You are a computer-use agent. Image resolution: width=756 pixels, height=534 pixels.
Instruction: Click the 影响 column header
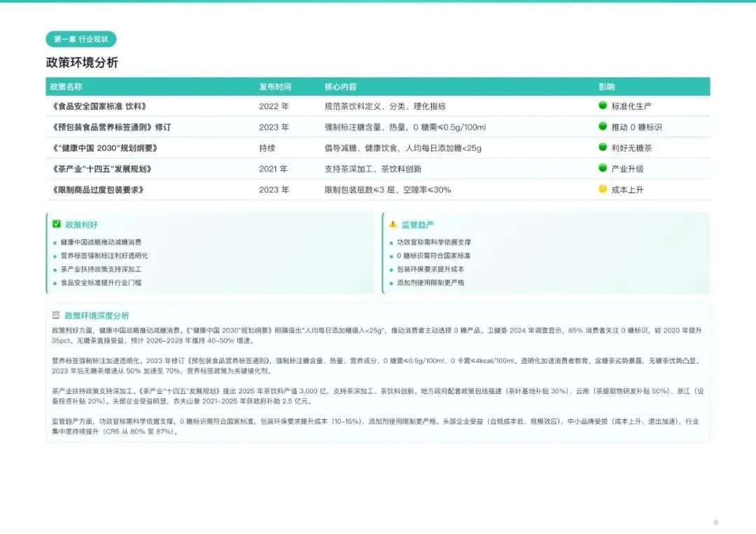click(606, 87)
